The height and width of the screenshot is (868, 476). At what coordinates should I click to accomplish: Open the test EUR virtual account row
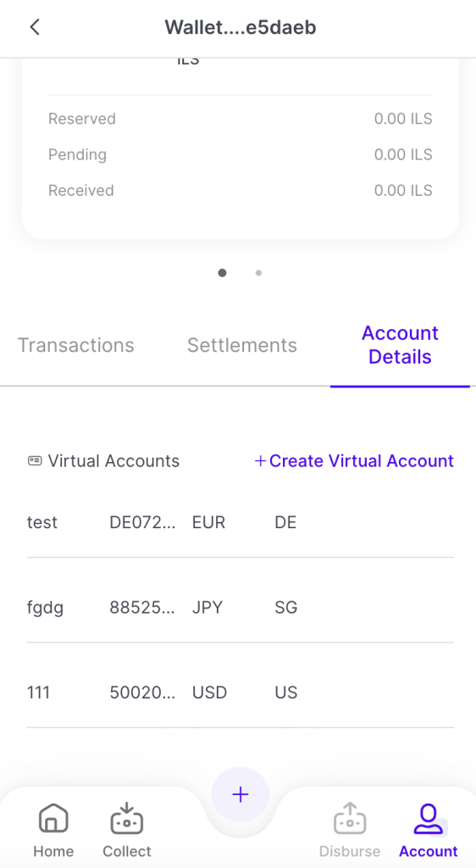[x=240, y=522]
